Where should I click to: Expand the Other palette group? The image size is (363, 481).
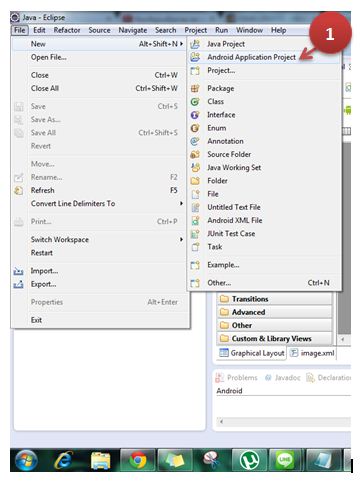pyautogui.click(x=275, y=325)
